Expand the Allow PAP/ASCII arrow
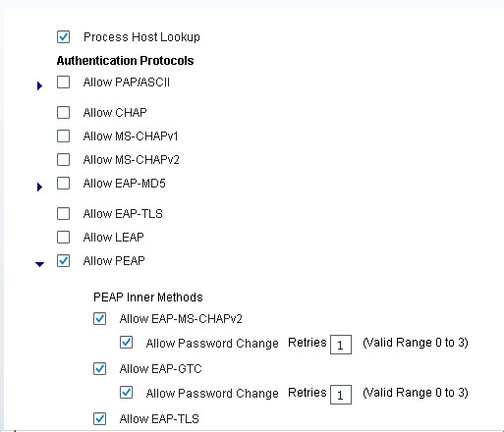 39,85
